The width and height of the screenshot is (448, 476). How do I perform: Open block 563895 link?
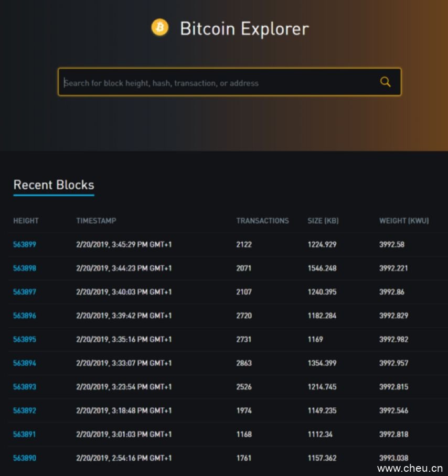click(25, 339)
